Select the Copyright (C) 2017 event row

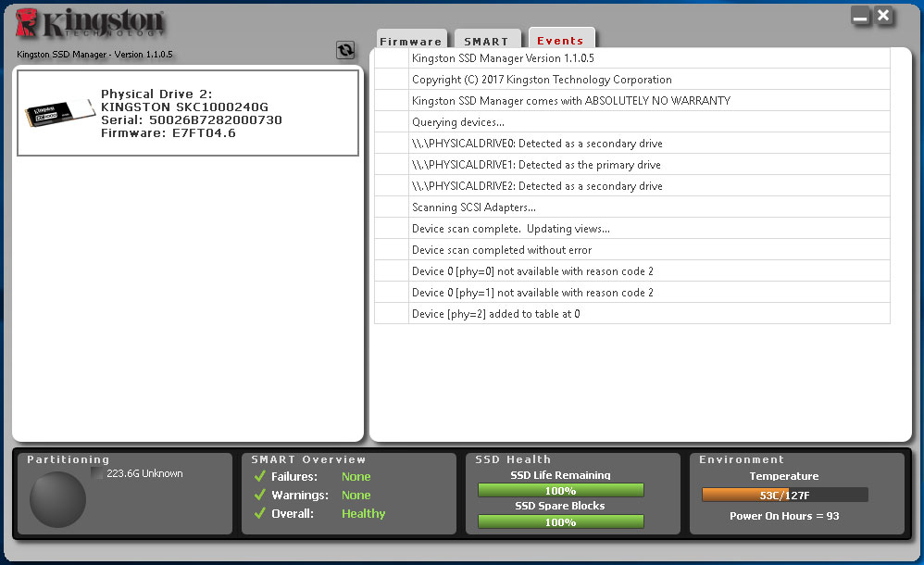click(x=631, y=79)
